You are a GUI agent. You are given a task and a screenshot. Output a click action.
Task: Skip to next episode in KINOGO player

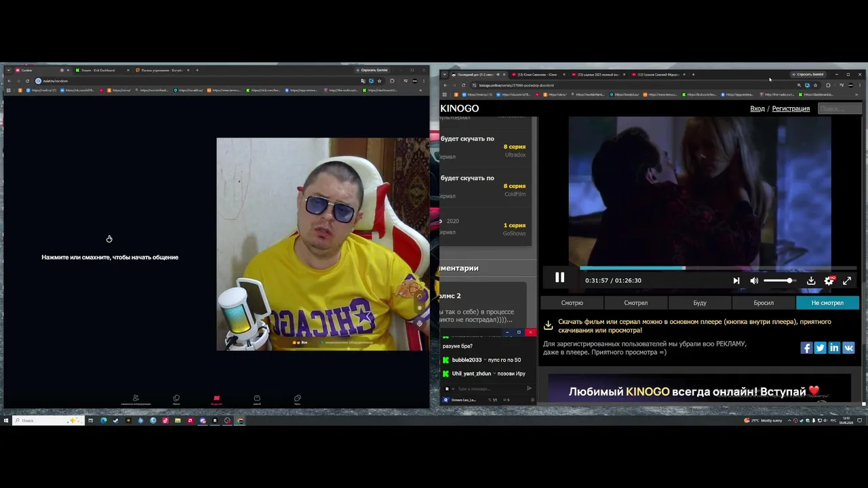(736, 281)
